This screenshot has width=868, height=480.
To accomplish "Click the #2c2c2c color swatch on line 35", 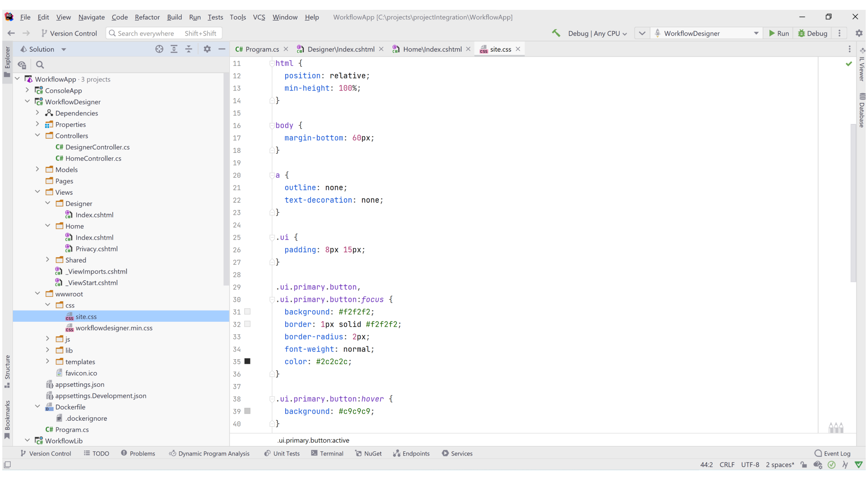I will (x=247, y=361).
